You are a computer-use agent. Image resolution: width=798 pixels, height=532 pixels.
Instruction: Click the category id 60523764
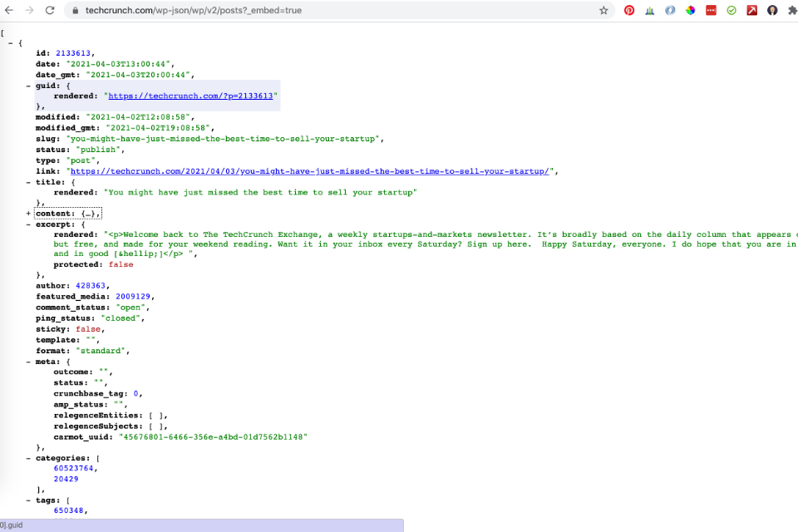tap(73, 468)
